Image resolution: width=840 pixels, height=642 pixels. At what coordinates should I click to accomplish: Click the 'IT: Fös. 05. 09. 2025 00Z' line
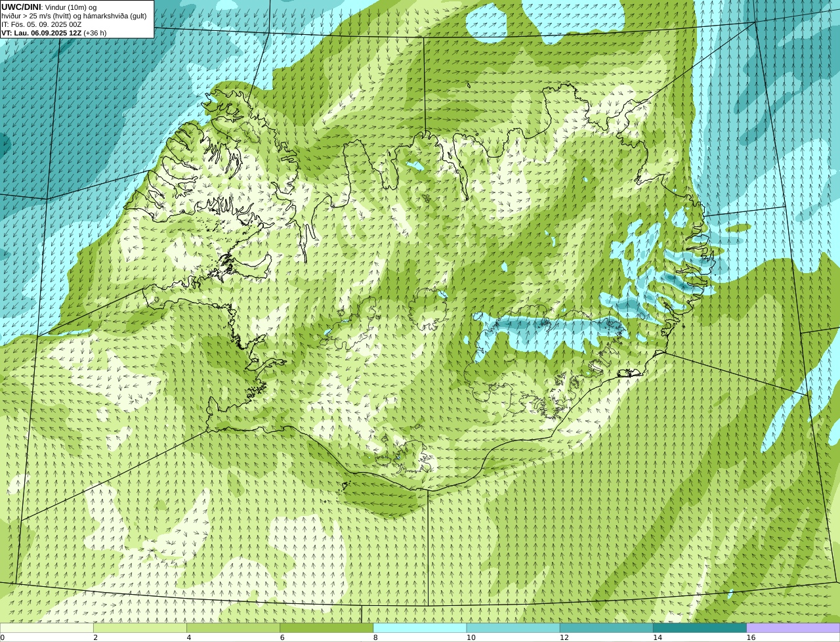tap(41, 24)
